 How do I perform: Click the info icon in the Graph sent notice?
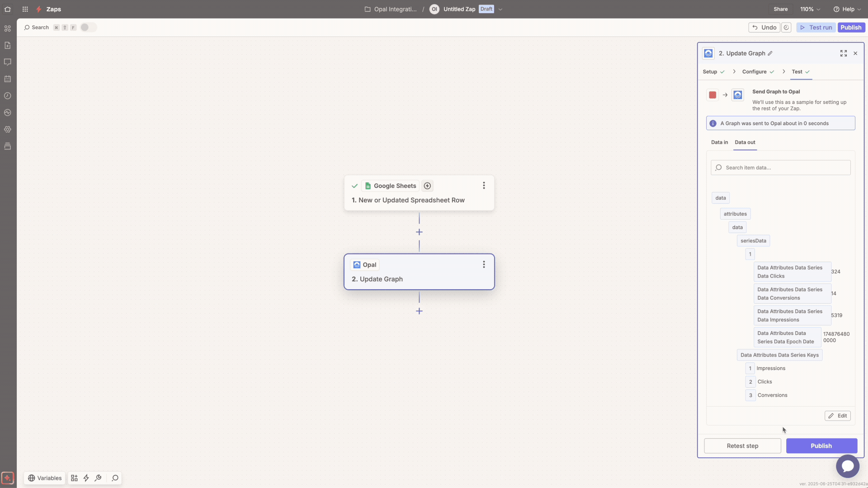[x=713, y=123]
